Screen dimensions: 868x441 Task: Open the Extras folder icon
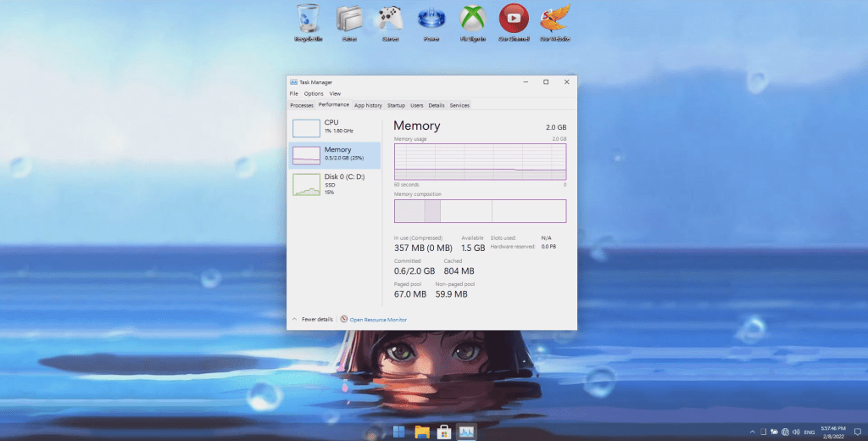point(349,22)
